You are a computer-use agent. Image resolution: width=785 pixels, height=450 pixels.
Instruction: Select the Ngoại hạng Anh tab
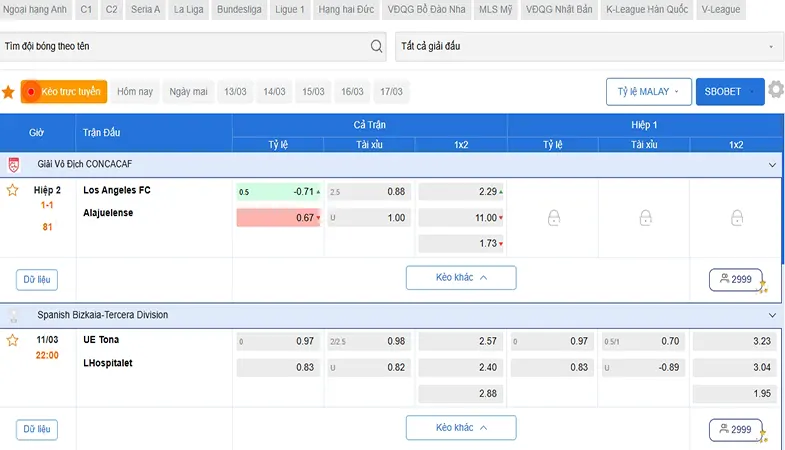[35, 10]
